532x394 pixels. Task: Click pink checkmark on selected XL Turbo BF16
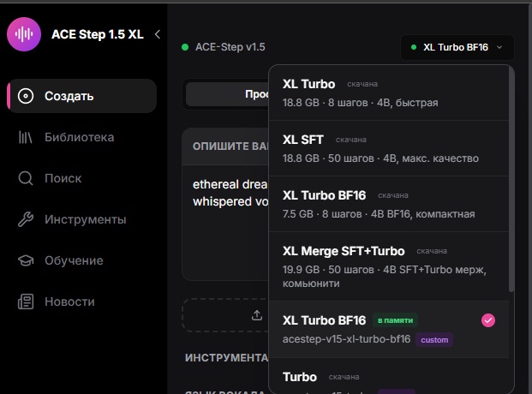click(488, 320)
